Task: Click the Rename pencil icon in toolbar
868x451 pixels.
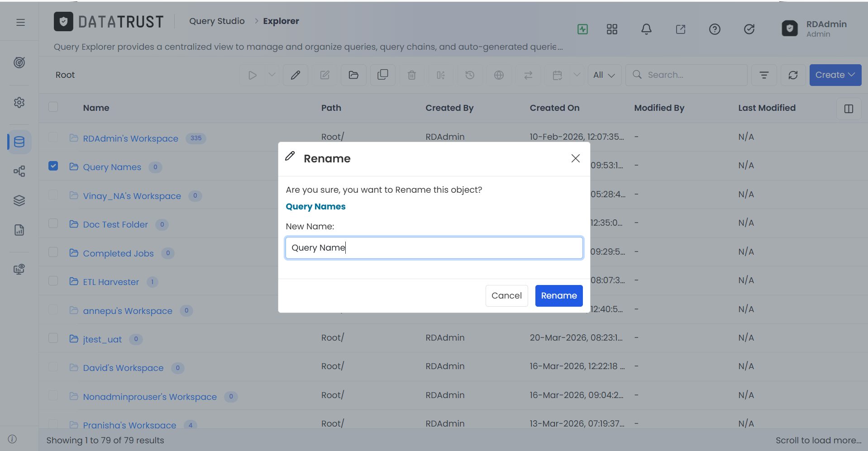Action: 296,75
